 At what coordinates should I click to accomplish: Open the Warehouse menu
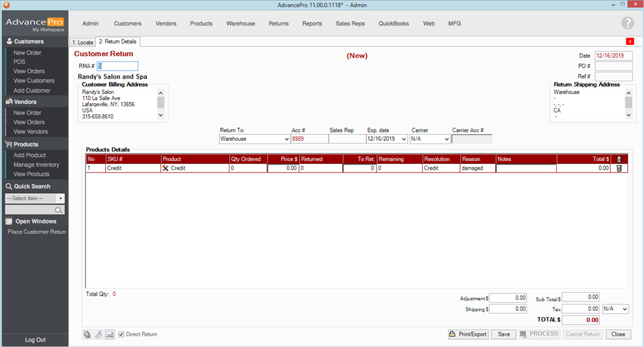(x=240, y=23)
